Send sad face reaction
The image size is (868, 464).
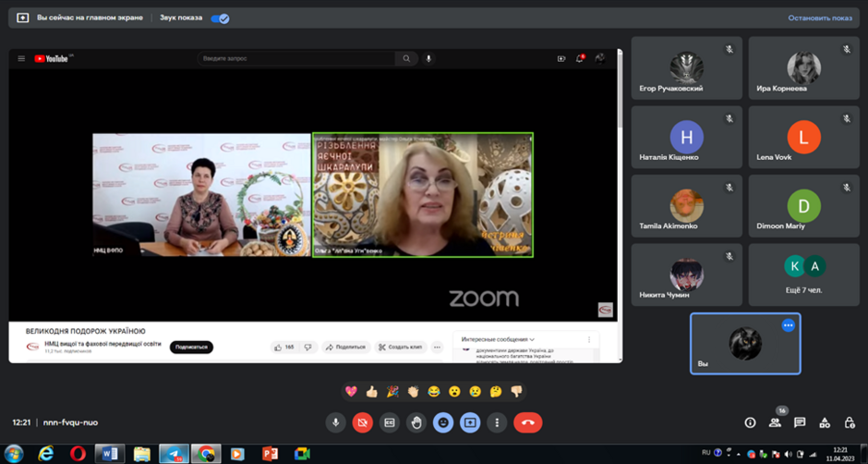[x=475, y=391]
